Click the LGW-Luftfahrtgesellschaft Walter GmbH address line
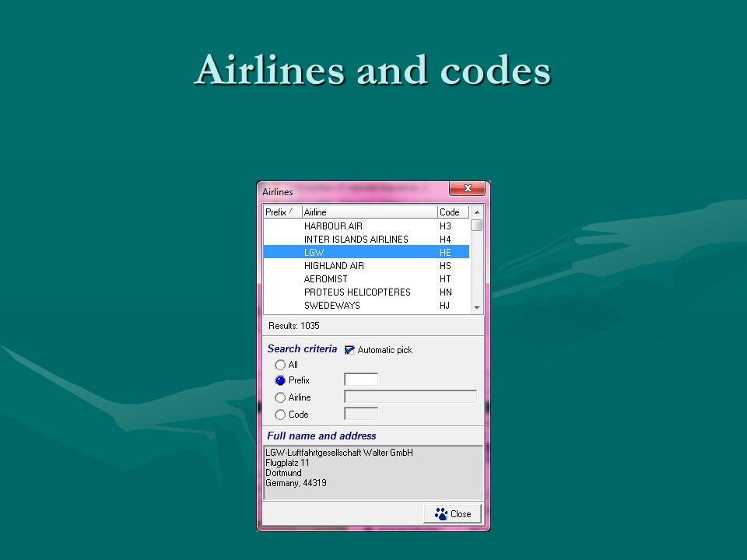This screenshot has width=747, height=560. click(339, 453)
